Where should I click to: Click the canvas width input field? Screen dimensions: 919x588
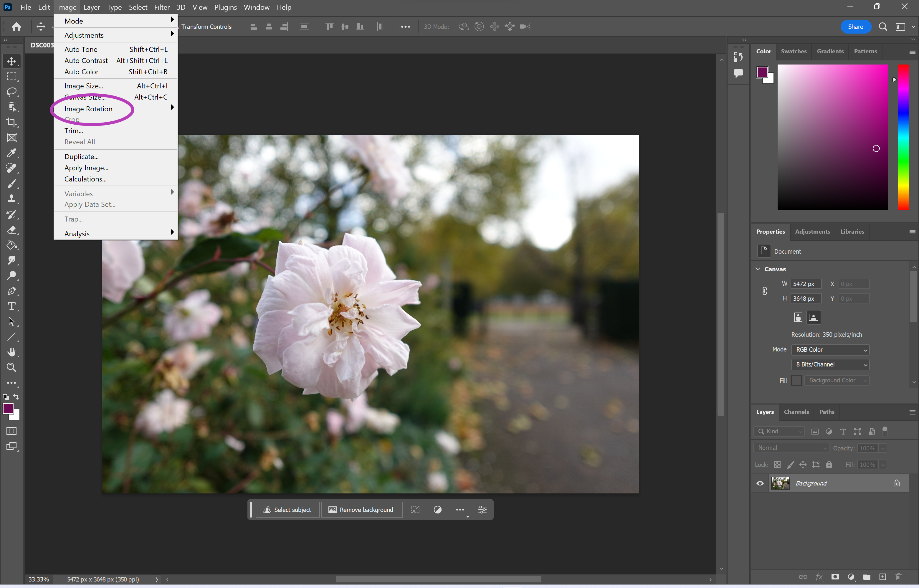pos(806,284)
